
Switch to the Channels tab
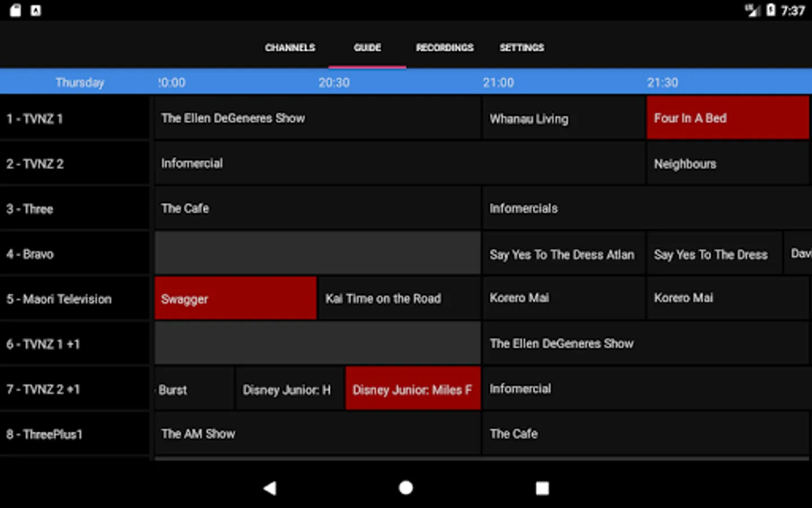coord(290,48)
